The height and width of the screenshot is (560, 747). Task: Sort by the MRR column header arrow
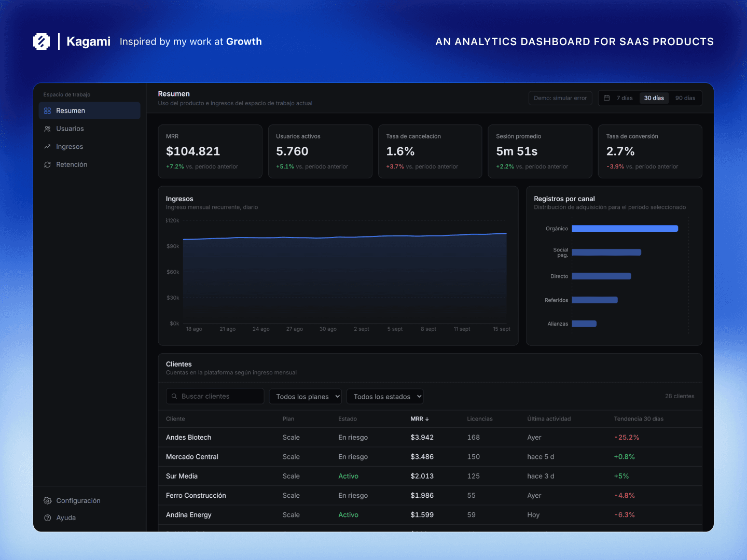coord(427,419)
